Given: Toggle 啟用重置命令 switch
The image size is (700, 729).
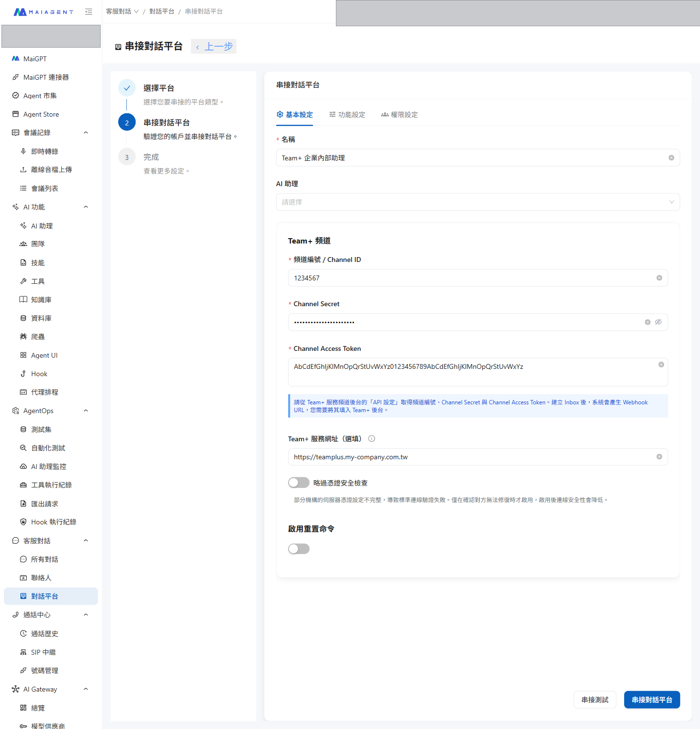Looking at the screenshot, I should point(298,549).
